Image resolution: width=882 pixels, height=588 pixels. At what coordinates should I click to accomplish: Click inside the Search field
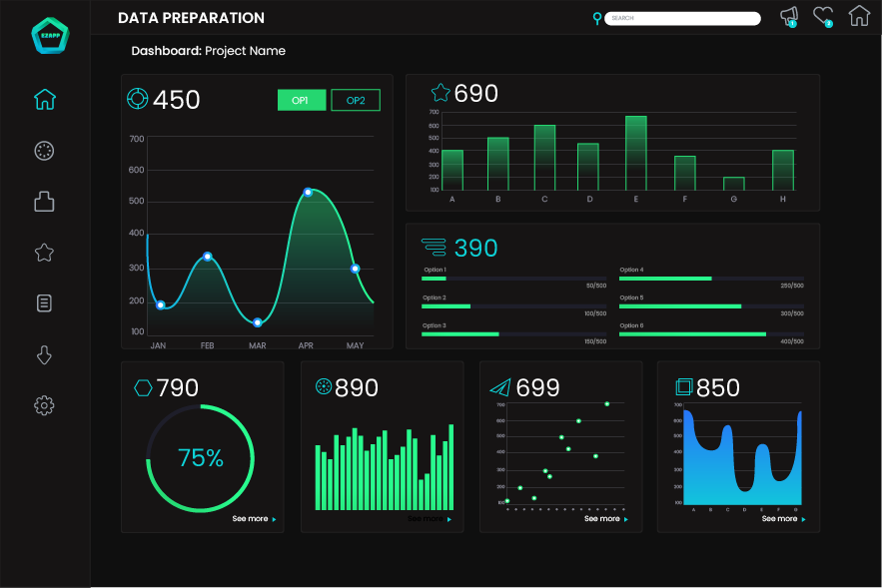click(682, 18)
